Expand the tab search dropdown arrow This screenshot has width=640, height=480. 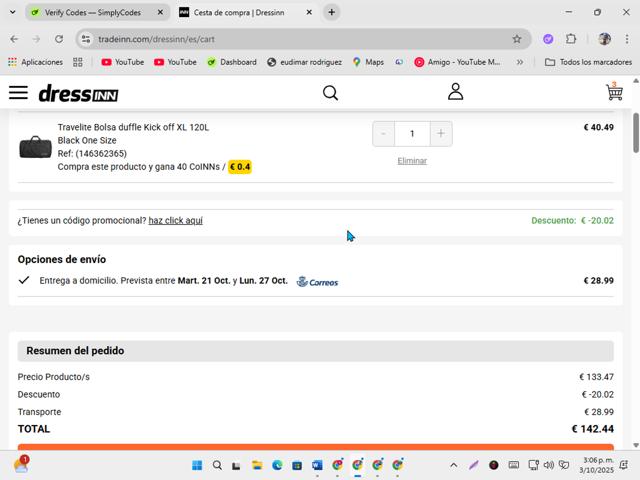pos(13,12)
